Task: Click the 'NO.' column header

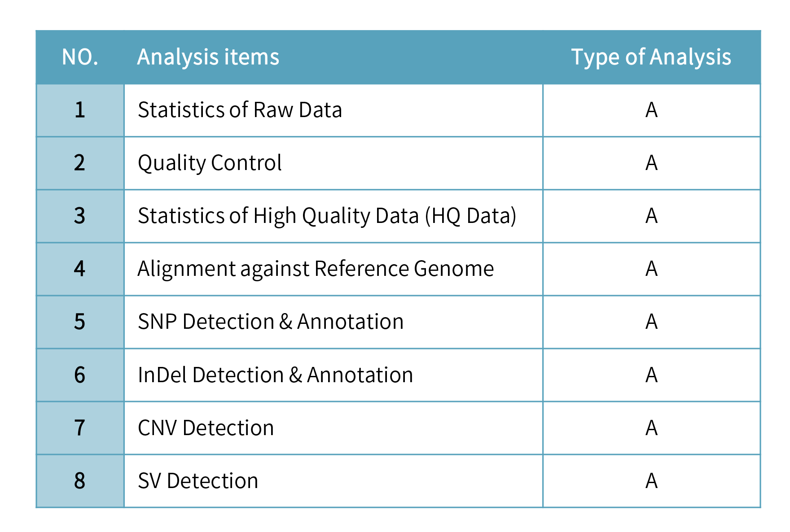Action: [80, 57]
